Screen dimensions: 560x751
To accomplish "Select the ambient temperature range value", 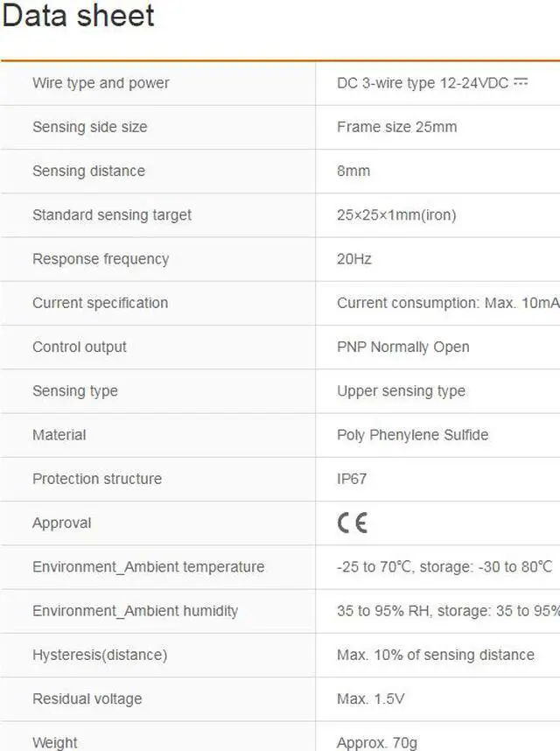I will click(444, 567).
